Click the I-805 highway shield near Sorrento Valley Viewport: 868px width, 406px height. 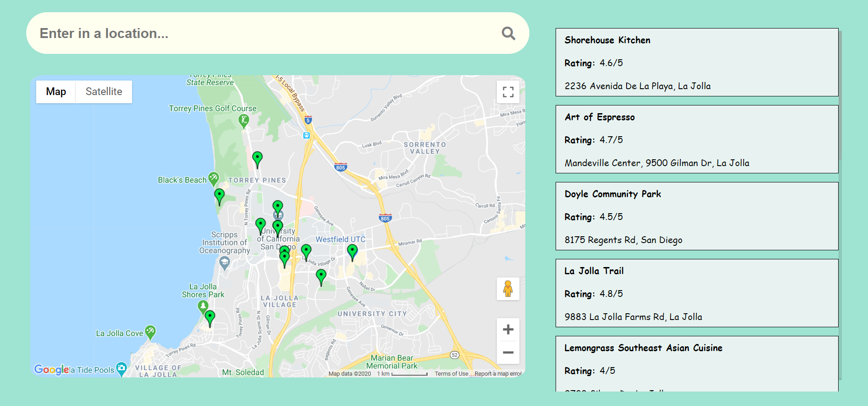[340, 167]
